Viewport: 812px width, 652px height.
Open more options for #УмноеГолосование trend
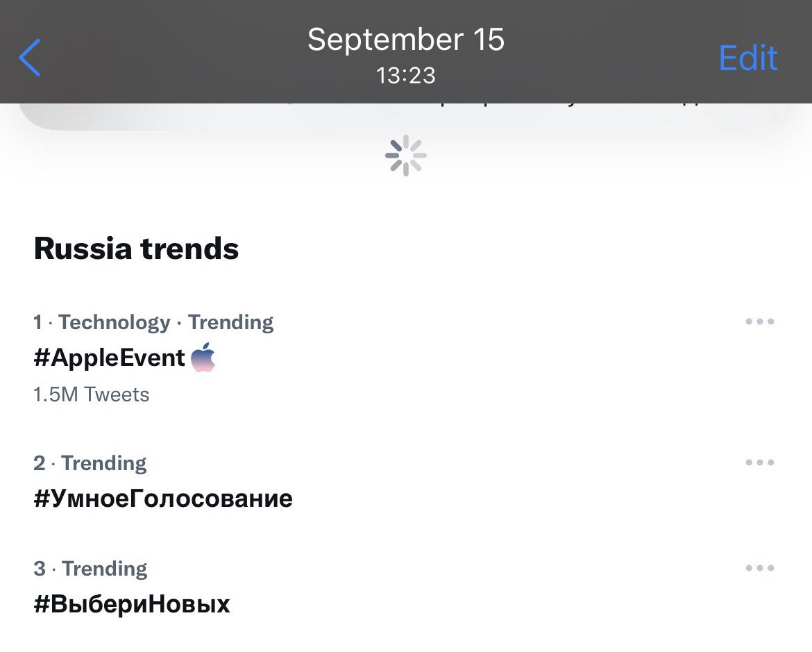coord(759,462)
